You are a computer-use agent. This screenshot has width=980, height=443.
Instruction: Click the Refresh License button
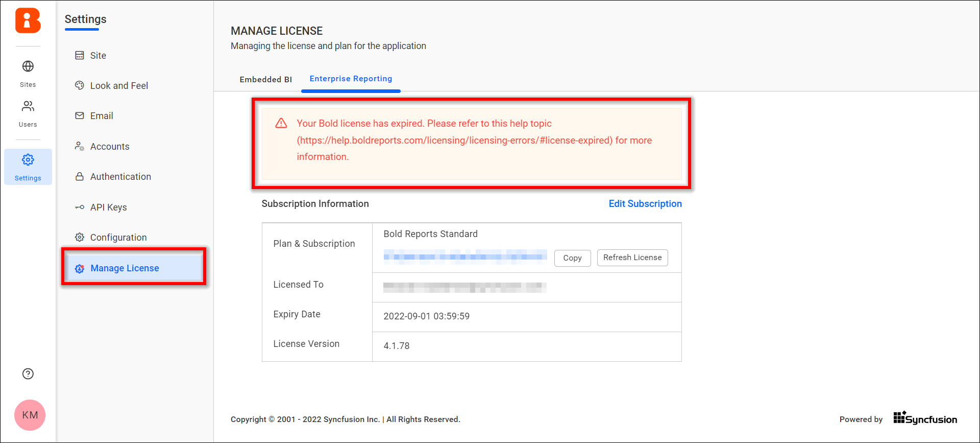(632, 258)
